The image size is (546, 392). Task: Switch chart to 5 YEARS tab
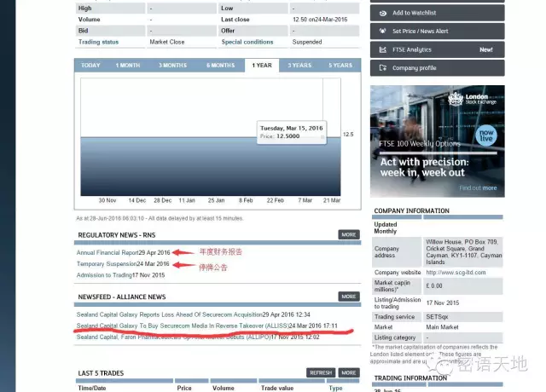click(x=340, y=66)
